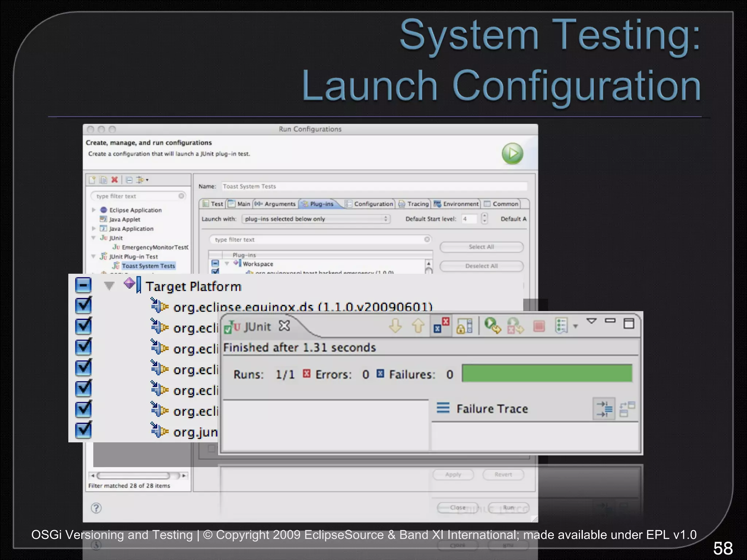
Task: Click the org.eclipse.equinox.ds plug-in icon
Action: coord(159,306)
